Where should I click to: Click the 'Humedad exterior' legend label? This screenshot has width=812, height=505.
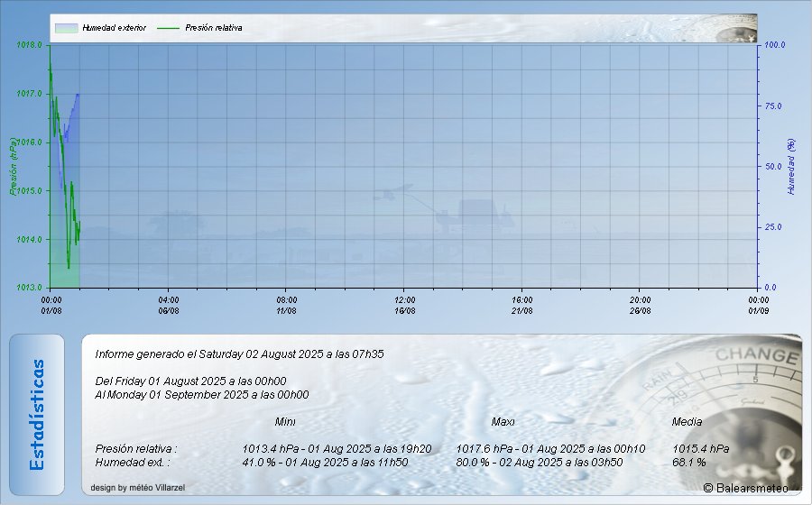click(114, 28)
